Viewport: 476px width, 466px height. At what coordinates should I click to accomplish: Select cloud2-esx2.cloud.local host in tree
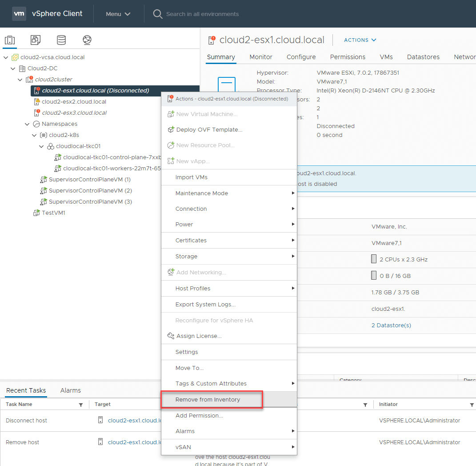[74, 102]
